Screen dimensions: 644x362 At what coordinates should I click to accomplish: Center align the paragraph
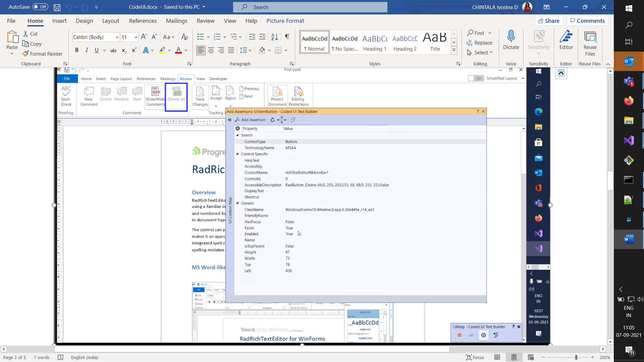[x=211, y=50]
